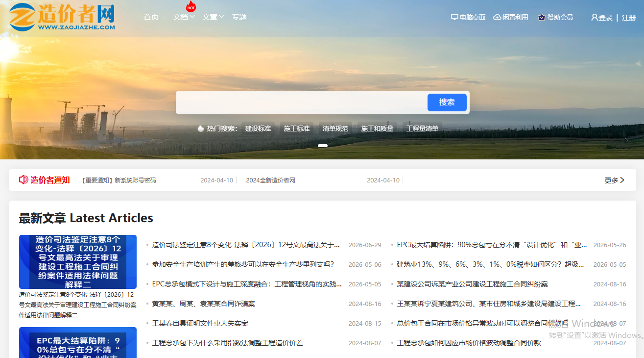This screenshot has height=358, width=644.
Task: Click the red speaker notification icon
Action: tap(24, 180)
